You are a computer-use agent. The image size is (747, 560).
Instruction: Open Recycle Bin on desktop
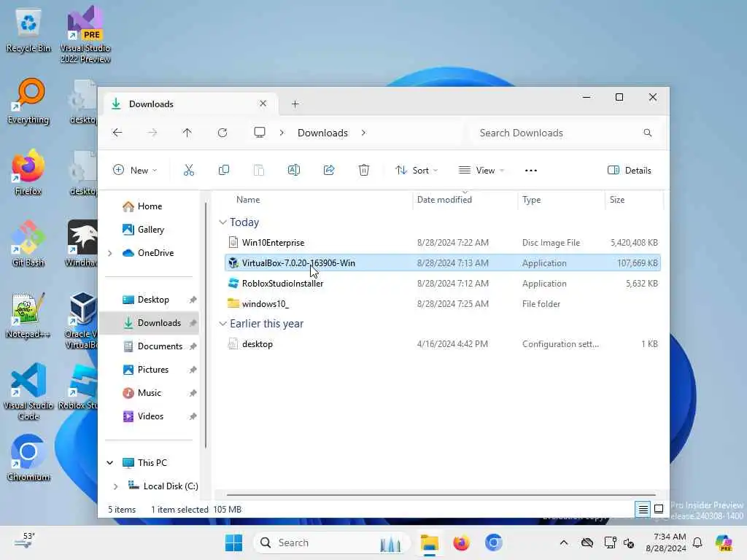(28, 31)
